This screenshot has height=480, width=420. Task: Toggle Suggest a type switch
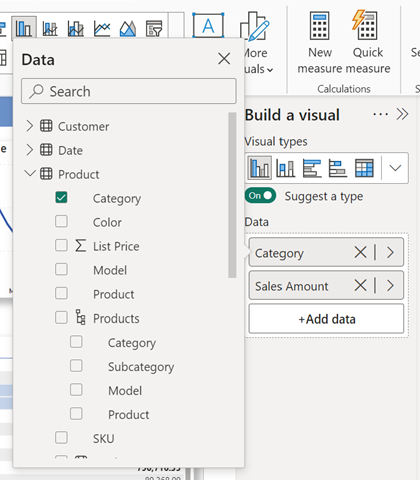pyautogui.click(x=260, y=196)
